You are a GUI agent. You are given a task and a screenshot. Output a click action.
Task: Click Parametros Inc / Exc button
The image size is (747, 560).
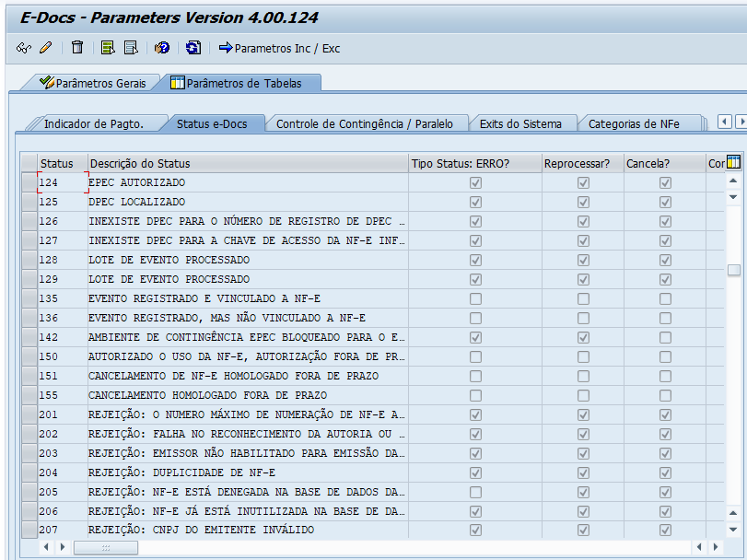279,48
